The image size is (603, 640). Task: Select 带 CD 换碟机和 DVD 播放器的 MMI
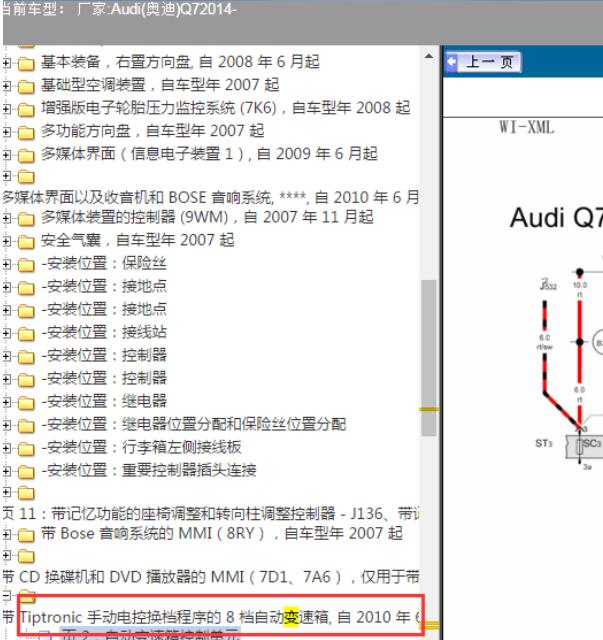tap(211, 577)
